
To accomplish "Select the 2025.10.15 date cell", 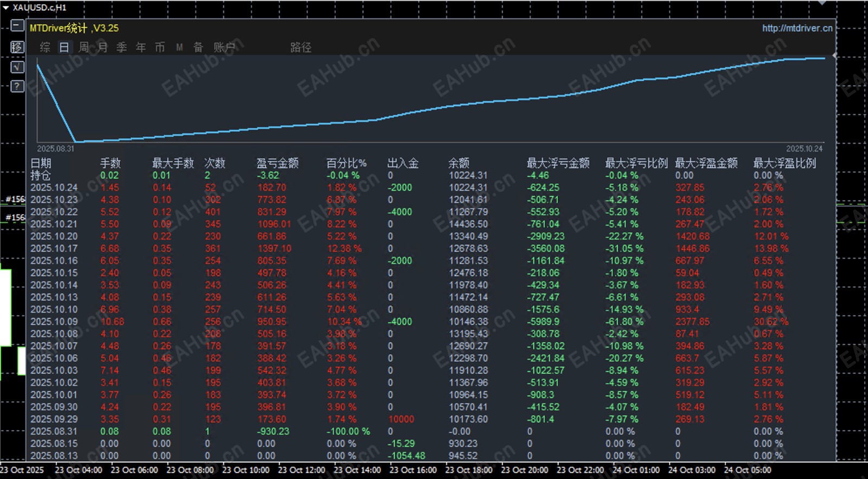I will [54, 273].
